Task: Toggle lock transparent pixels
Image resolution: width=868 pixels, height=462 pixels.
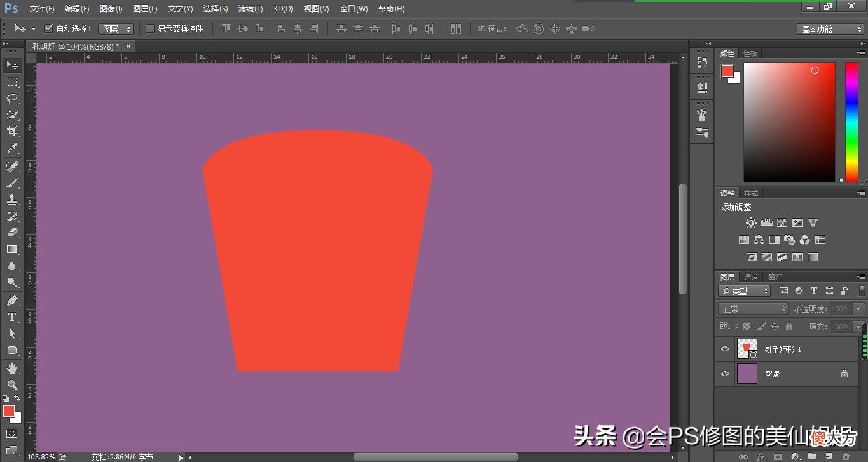Action: point(747,327)
